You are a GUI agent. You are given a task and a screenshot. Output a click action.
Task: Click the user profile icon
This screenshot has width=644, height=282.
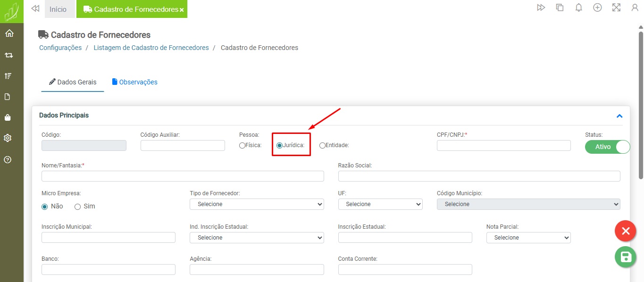click(x=635, y=8)
